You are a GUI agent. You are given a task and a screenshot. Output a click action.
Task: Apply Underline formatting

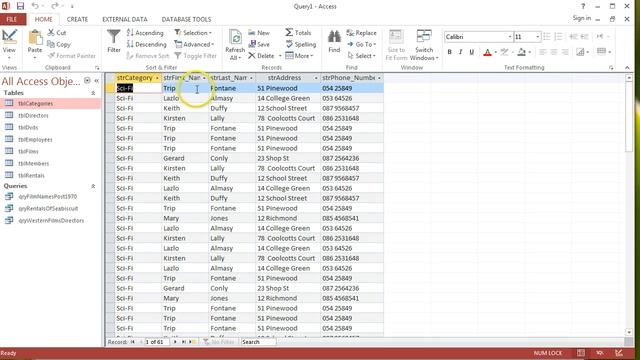pyautogui.click(x=471, y=52)
